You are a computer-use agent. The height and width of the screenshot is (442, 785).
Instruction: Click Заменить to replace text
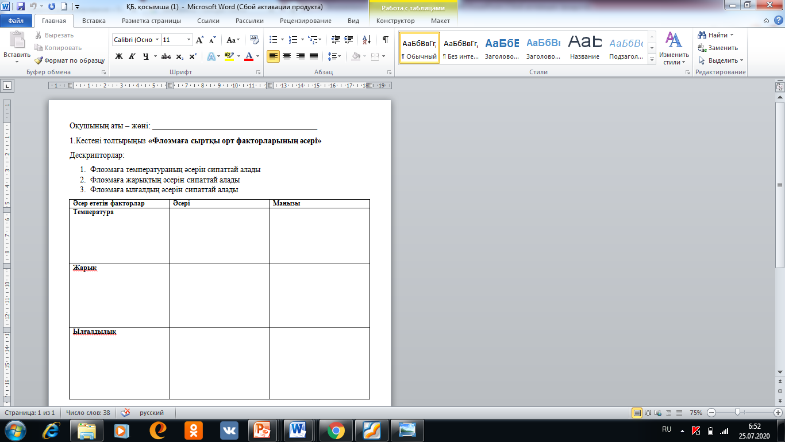[x=718, y=48]
